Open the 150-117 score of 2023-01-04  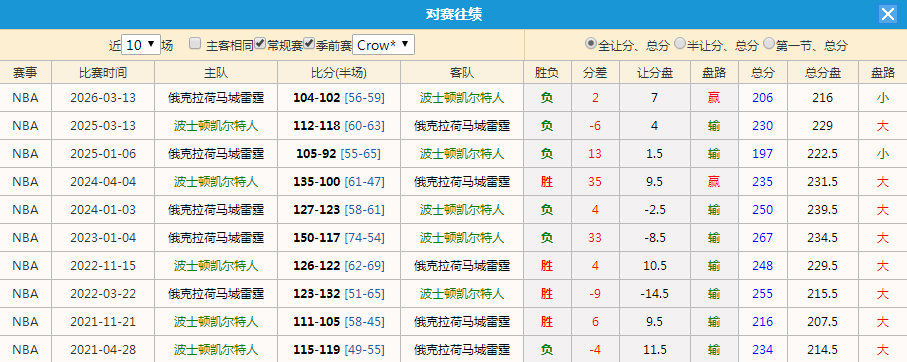[x=316, y=238]
